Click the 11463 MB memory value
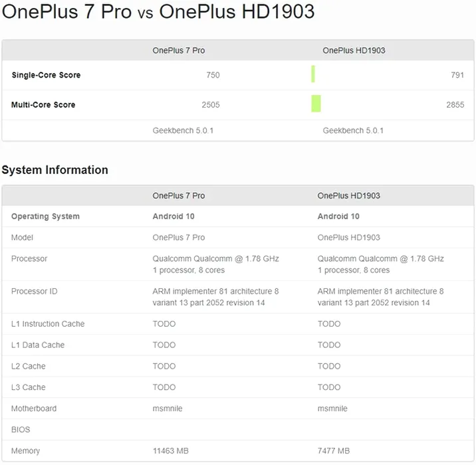 171,451
